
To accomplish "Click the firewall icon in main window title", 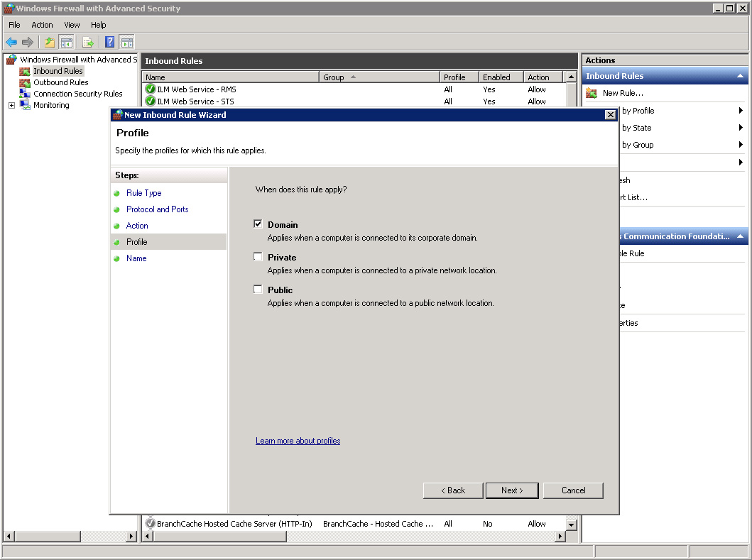I will click(9, 8).
